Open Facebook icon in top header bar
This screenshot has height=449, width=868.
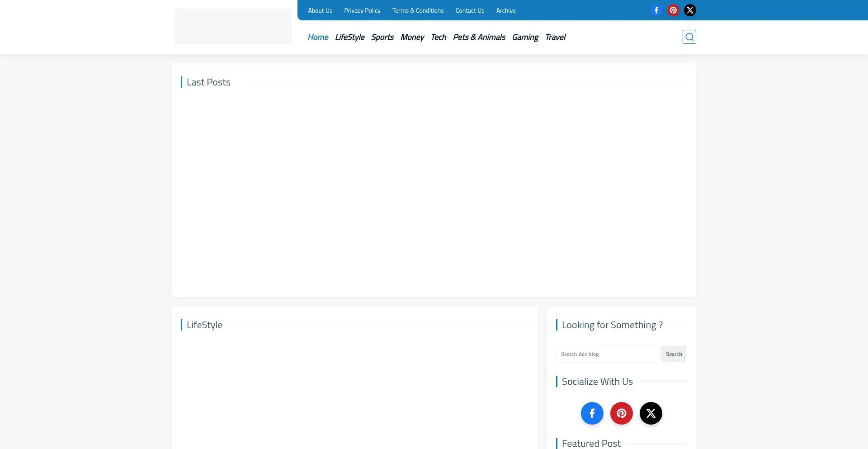[x=656, y=10]
